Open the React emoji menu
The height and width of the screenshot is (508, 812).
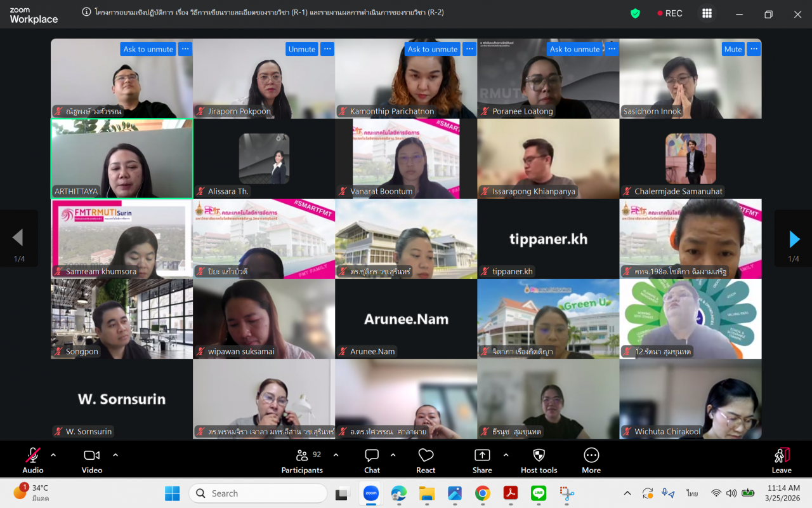[426, 460]
